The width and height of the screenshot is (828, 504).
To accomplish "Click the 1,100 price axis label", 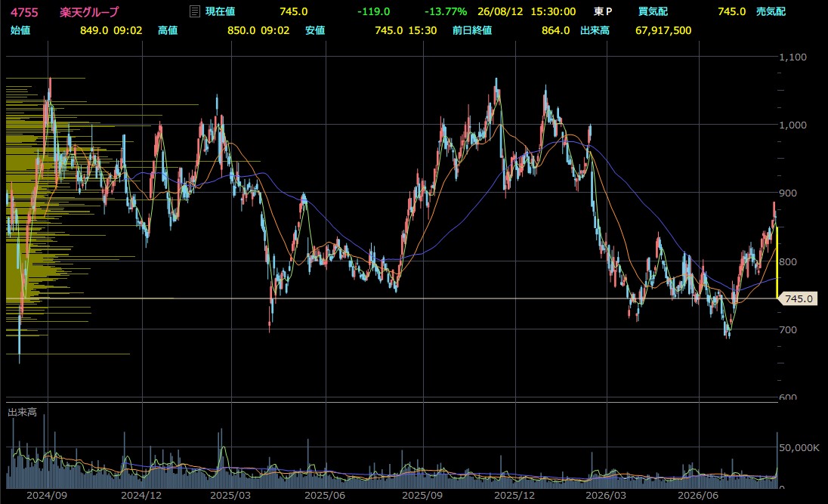I will pos(792,57).
